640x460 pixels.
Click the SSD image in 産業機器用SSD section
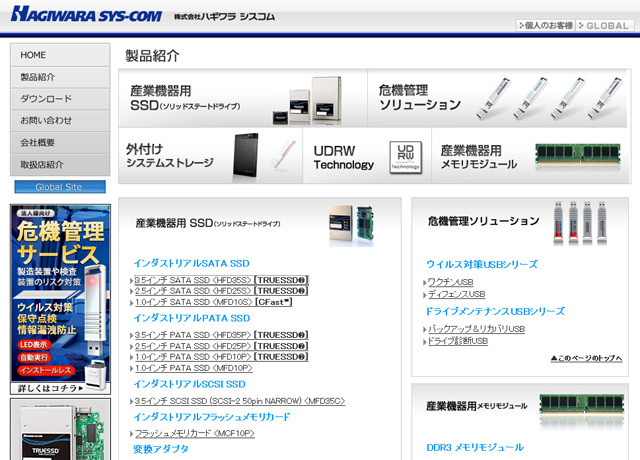[351, 225]
